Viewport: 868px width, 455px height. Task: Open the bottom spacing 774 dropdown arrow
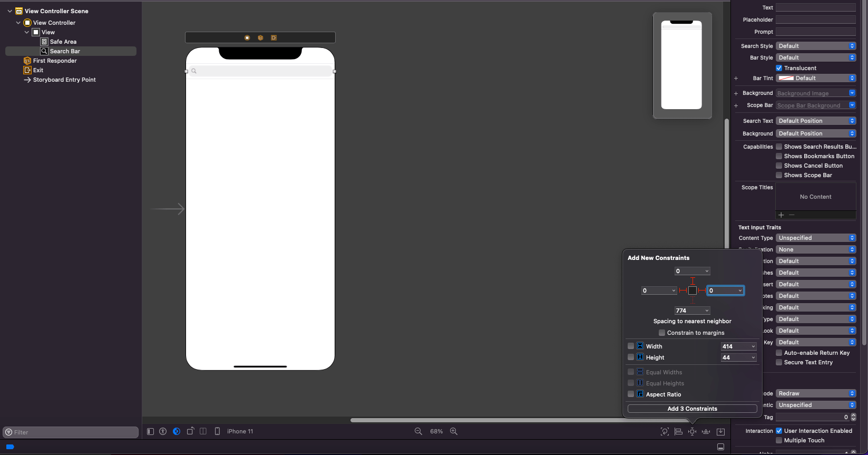click(x=707, y=311)
